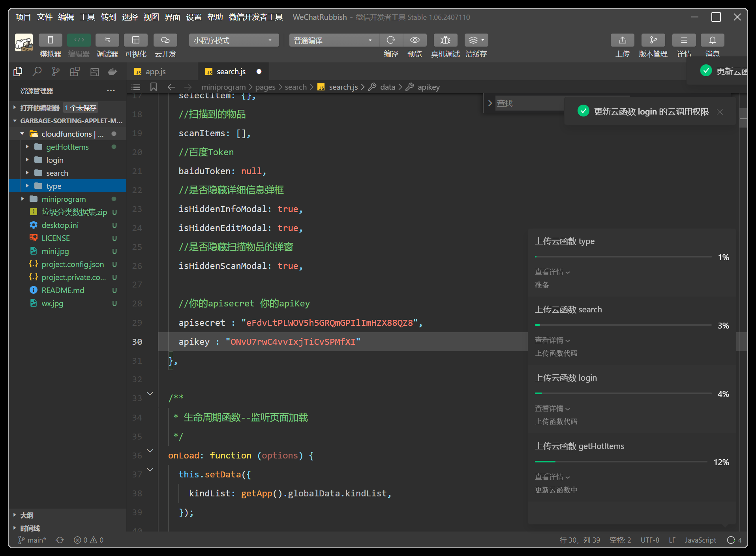Dismiss the login cloud permission notification
This screenshot has width=756, height=556.
(720, 112)
